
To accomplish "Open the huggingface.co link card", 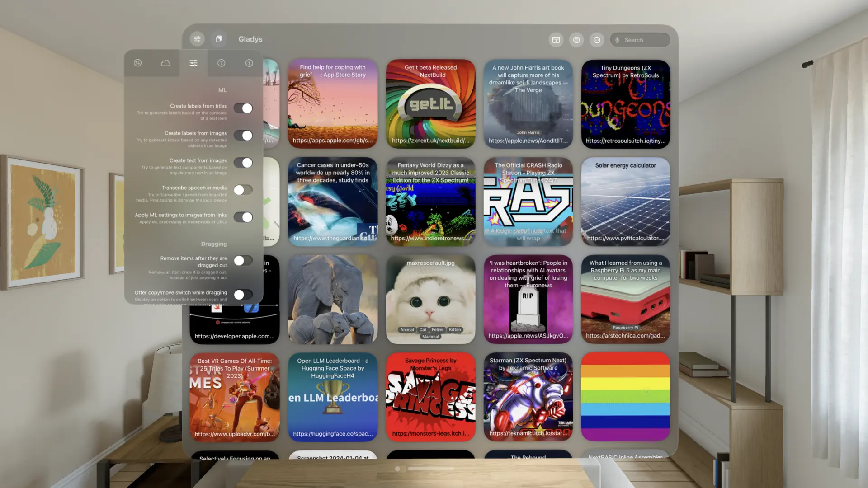I will coord(332,397).
